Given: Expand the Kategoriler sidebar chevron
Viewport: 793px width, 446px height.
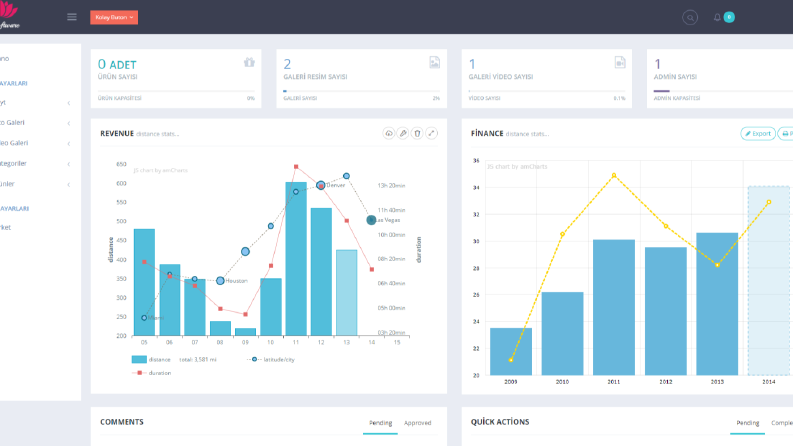Looking at the screenshot, I should click(x=69, y=164).
